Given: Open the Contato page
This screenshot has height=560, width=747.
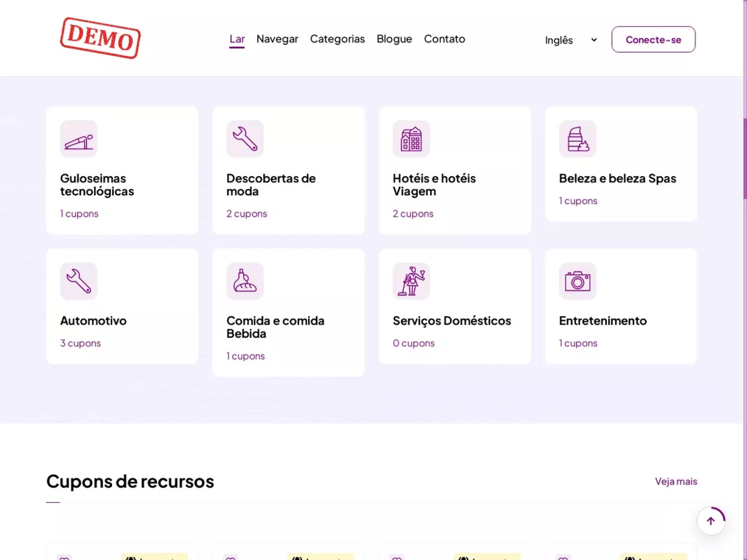Looking at the screenshot, I should tap(444, 39).
